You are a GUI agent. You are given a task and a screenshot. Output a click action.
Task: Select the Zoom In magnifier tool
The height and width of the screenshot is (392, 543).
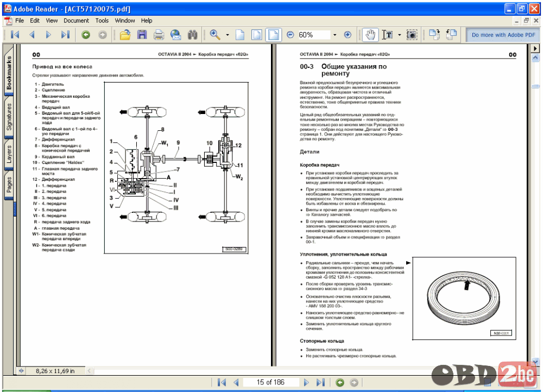215,35
